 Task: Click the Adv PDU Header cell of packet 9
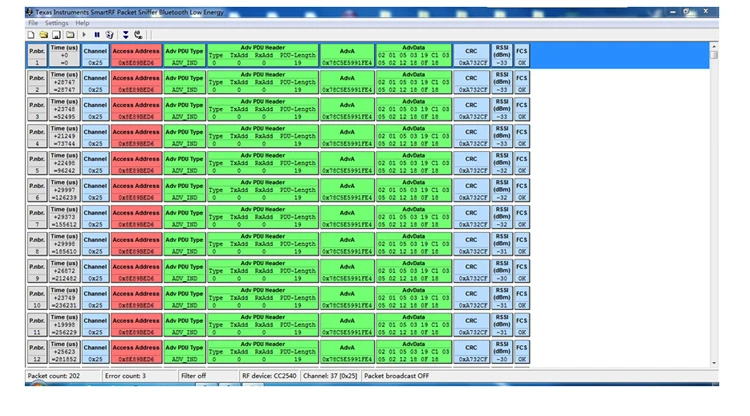[263, 271]
